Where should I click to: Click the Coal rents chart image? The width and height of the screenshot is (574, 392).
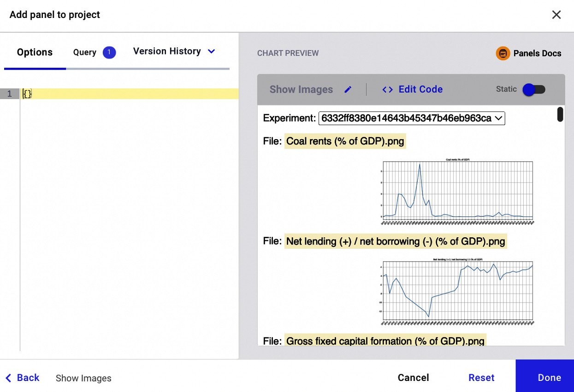457,192
